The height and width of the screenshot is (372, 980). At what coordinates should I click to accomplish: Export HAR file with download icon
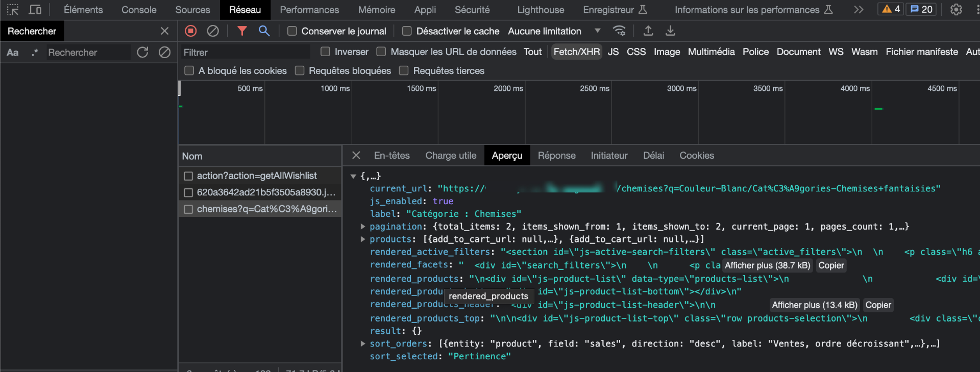pos(670,31)
